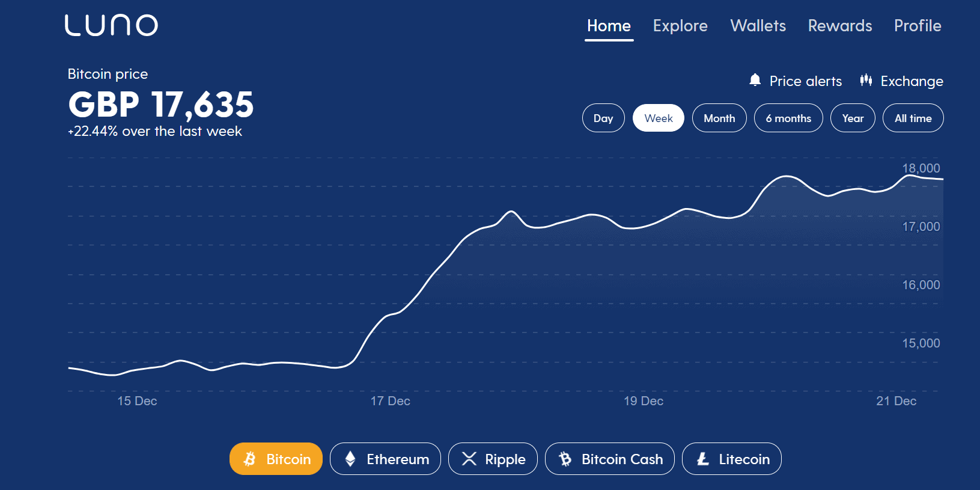Click the Ripple X icon
This screenshot has width=980, height=490.
tap(469, 459)
